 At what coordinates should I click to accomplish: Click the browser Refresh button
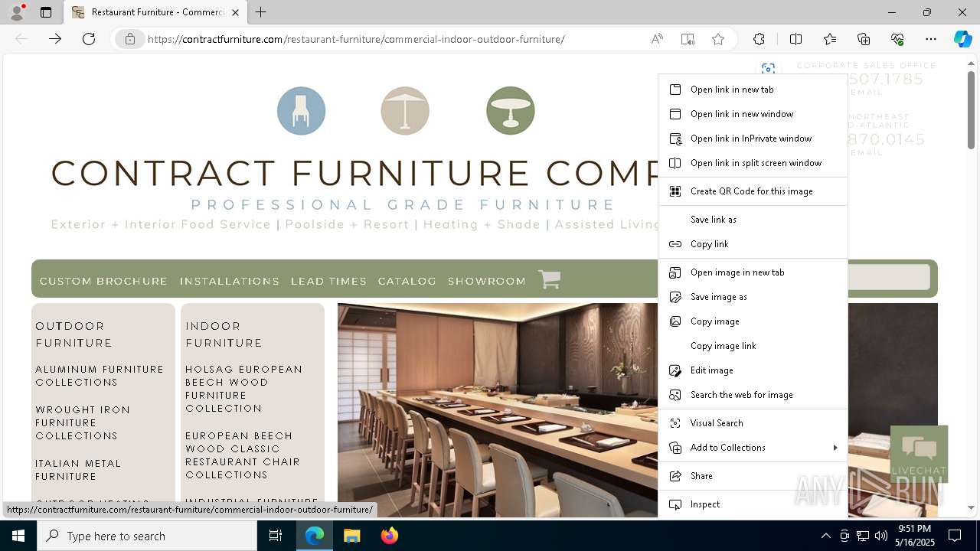pos(89,39)
